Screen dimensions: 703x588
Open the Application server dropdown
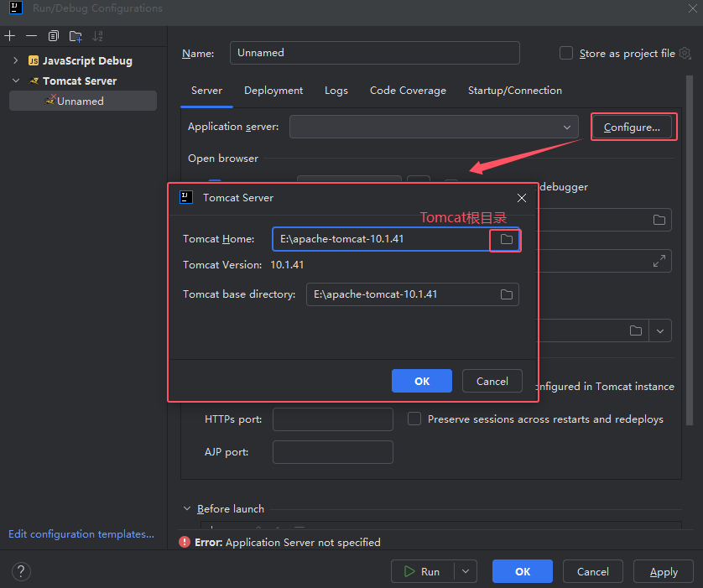[434, 127]
